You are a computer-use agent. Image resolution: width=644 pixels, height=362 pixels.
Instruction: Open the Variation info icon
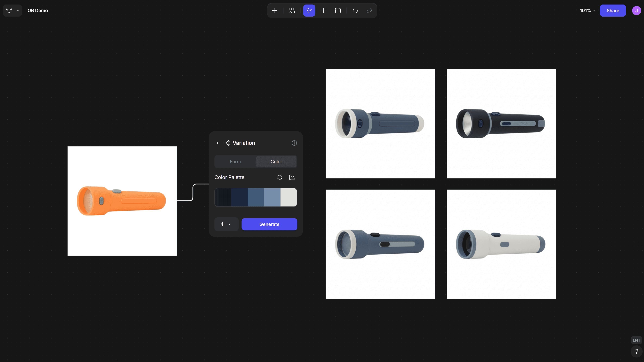coord(294,143)
